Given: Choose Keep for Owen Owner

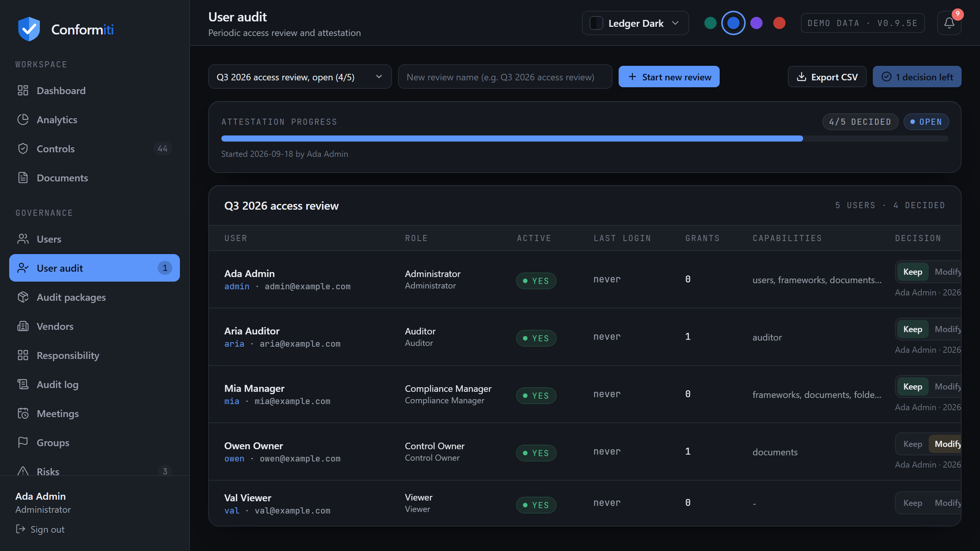Looking at the screenshot, I should (913, 444).
